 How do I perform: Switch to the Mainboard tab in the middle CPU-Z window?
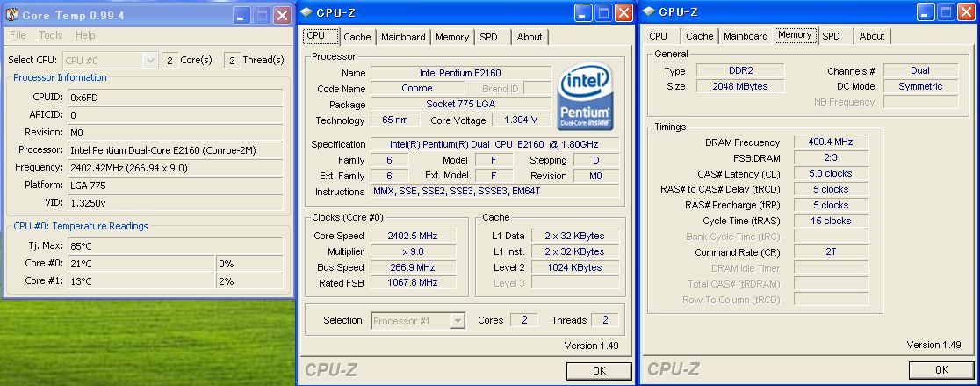coord(403,37)
